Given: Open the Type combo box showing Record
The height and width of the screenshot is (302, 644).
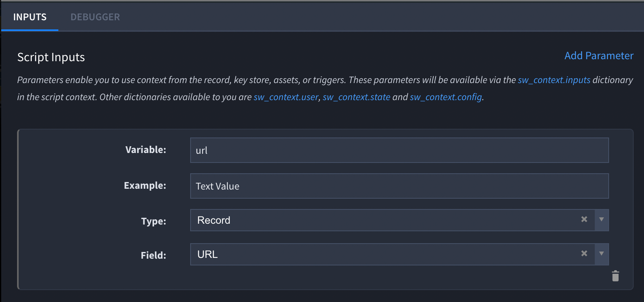Looking at the screenshot, I should click(x=399, y=220).
